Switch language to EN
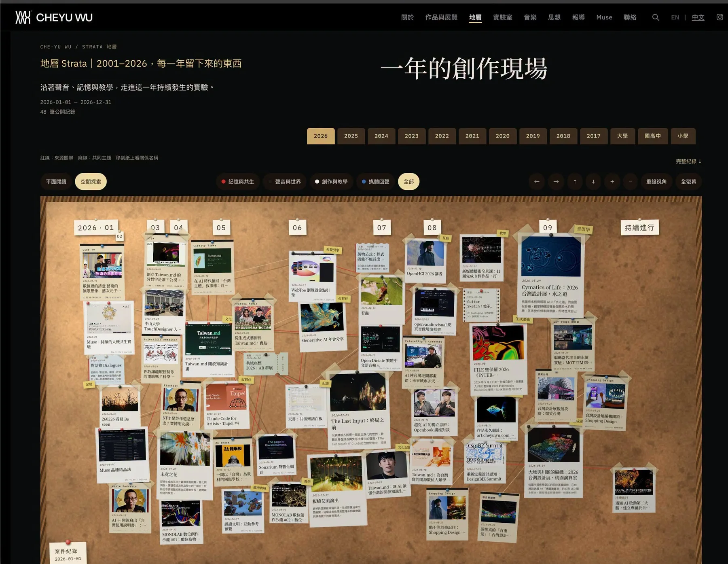This screenshot has width=728, height=564. coord(675,17)
